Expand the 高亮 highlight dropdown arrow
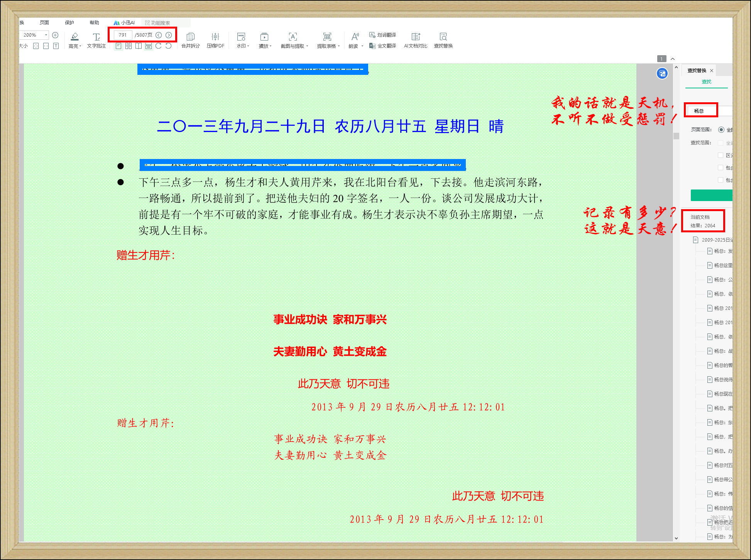The width and height of the screenshot is (751, 560). [80, 46]
